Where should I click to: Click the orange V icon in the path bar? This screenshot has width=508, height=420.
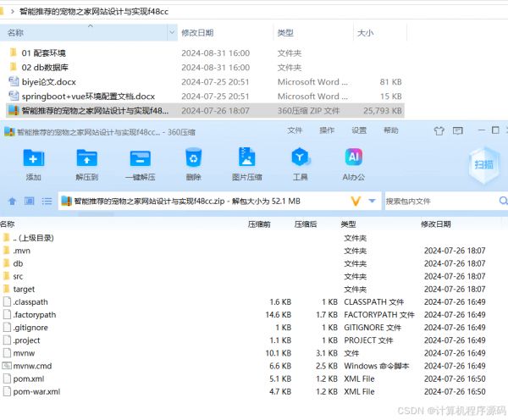356,202
